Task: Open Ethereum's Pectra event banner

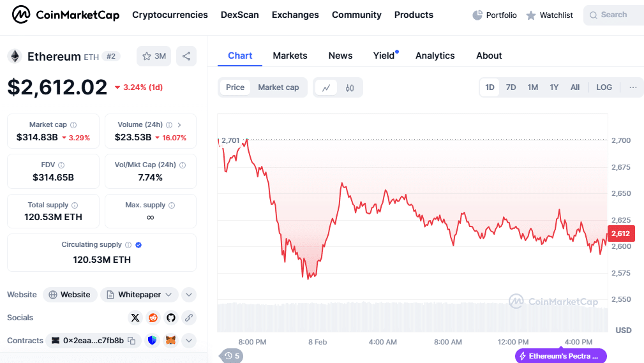Action: [560, 355]
